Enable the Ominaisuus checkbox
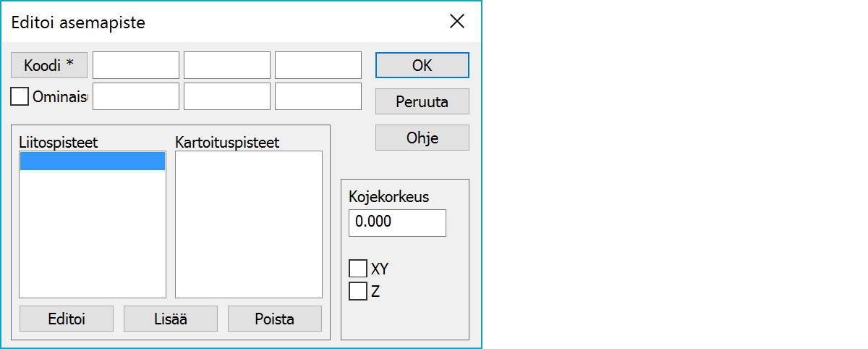 tap(20, 96)
